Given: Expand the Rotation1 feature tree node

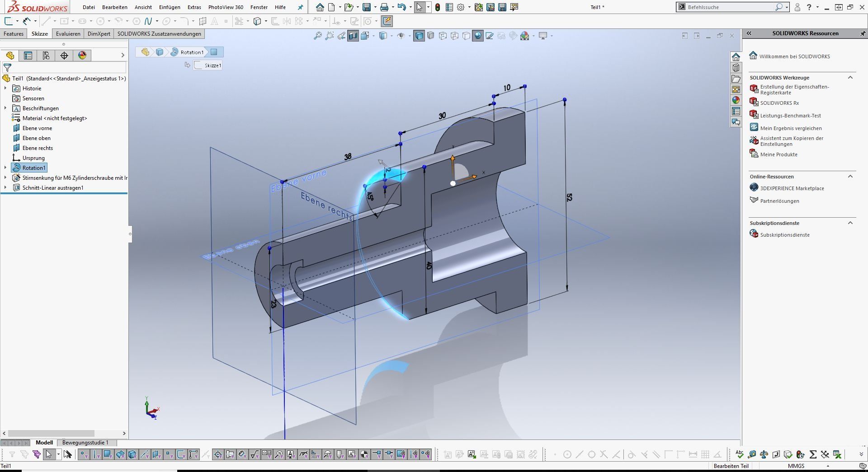Looking at the screenshot, I should pos(5,168).
